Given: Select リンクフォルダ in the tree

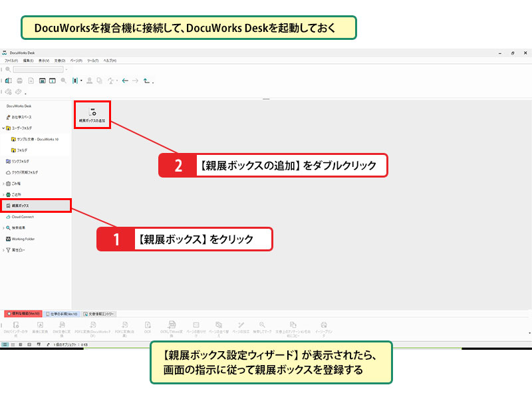Looking at the screenshot, I should (x=18, y=161).
